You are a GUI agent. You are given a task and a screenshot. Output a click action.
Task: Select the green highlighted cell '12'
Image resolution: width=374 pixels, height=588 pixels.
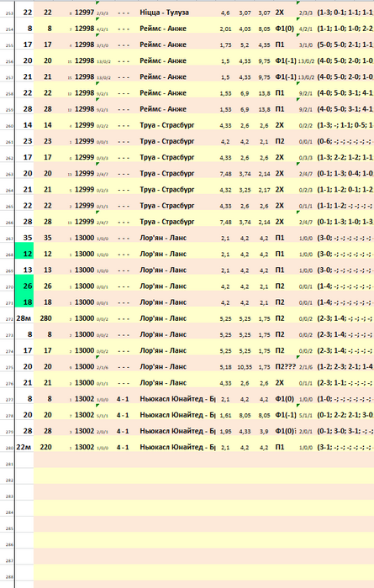click(24, 250)
